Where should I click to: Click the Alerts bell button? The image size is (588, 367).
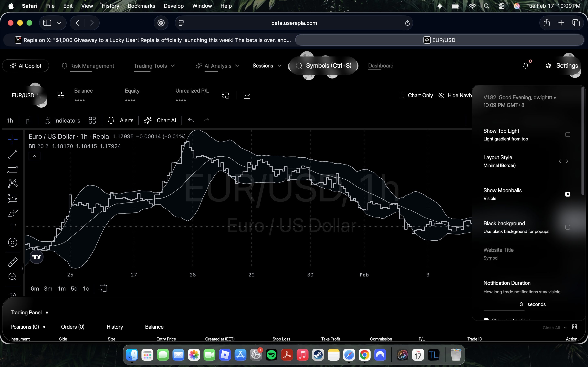121,120
